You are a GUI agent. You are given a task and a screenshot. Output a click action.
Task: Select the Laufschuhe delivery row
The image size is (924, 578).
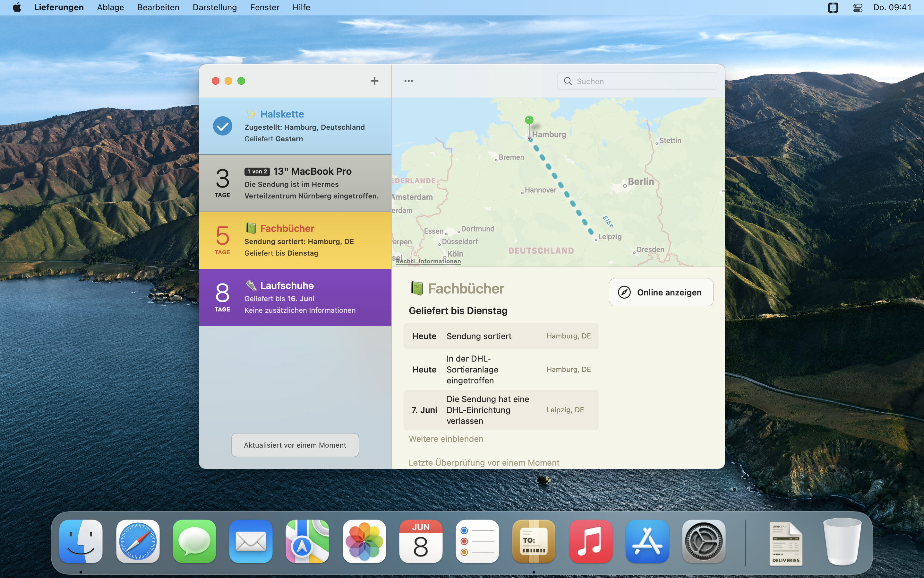pos(295,297)
